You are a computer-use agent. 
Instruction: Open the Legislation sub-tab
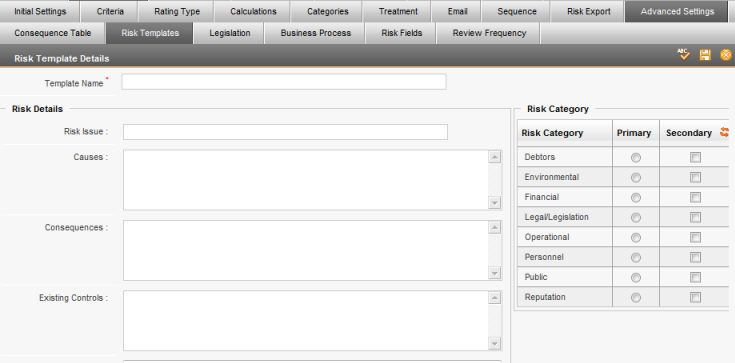click(230, 33)
